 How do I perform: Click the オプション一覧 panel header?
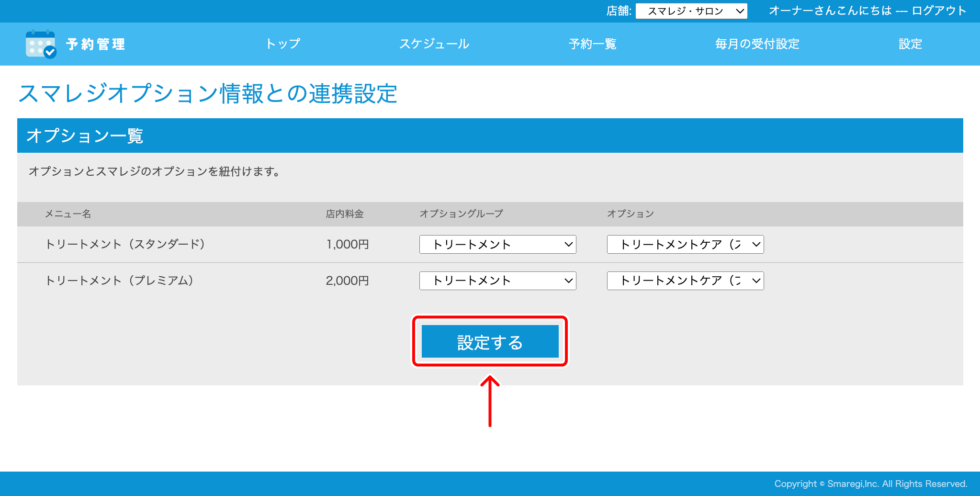[86, 135]
